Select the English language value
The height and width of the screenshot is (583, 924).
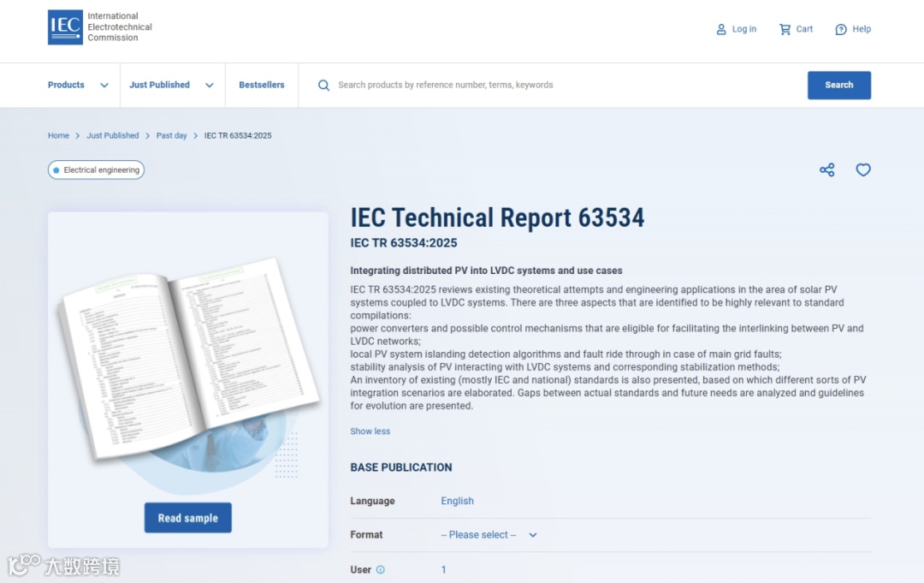pos(457,501)
